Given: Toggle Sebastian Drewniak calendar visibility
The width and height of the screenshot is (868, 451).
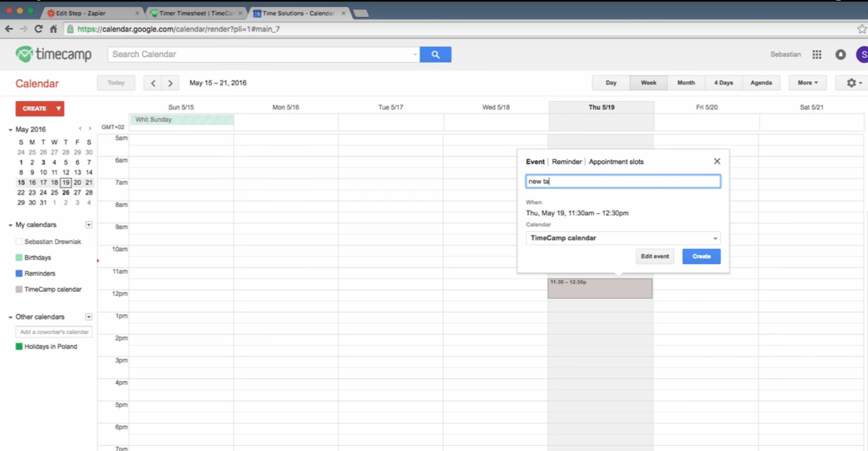Looking at the screenshot, I should [x=19, y=242].
